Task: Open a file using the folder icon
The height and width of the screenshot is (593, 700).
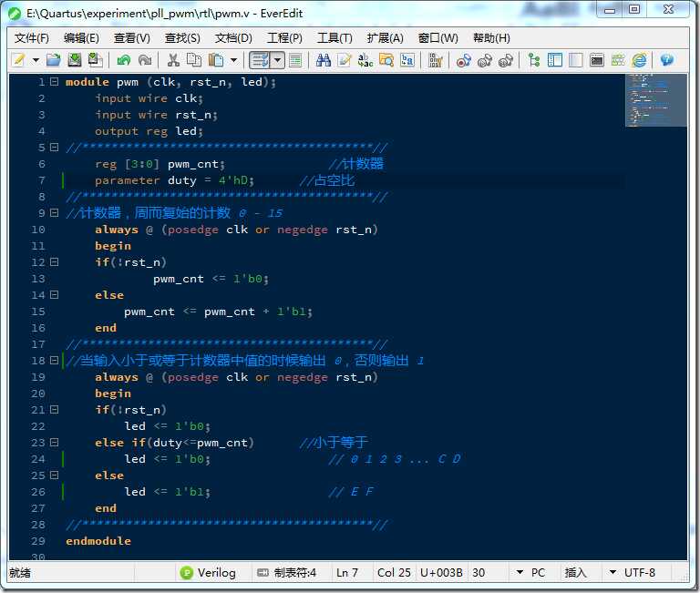Action: click(54, 60)
